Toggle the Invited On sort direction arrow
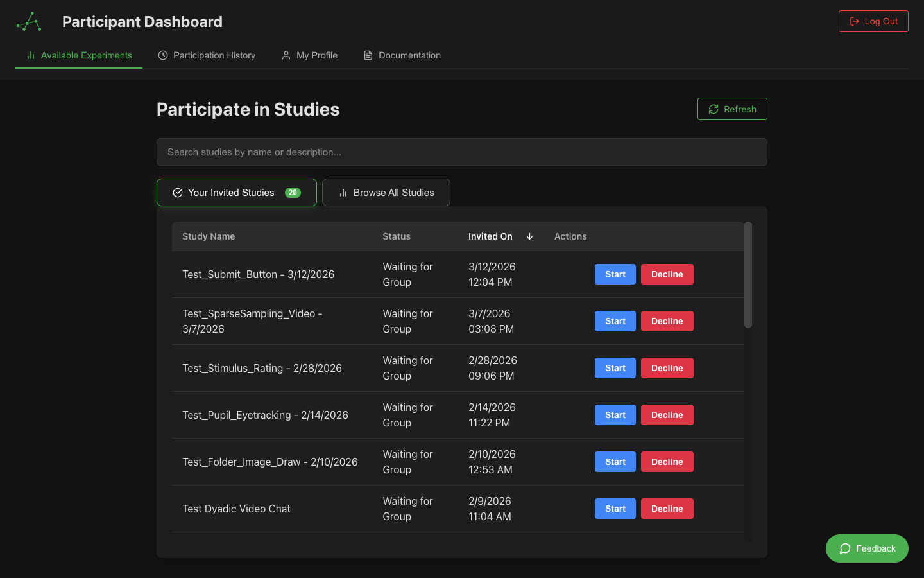Image resolution: width=924 pixels, height=578 pixels. click(x=529, y=236)
